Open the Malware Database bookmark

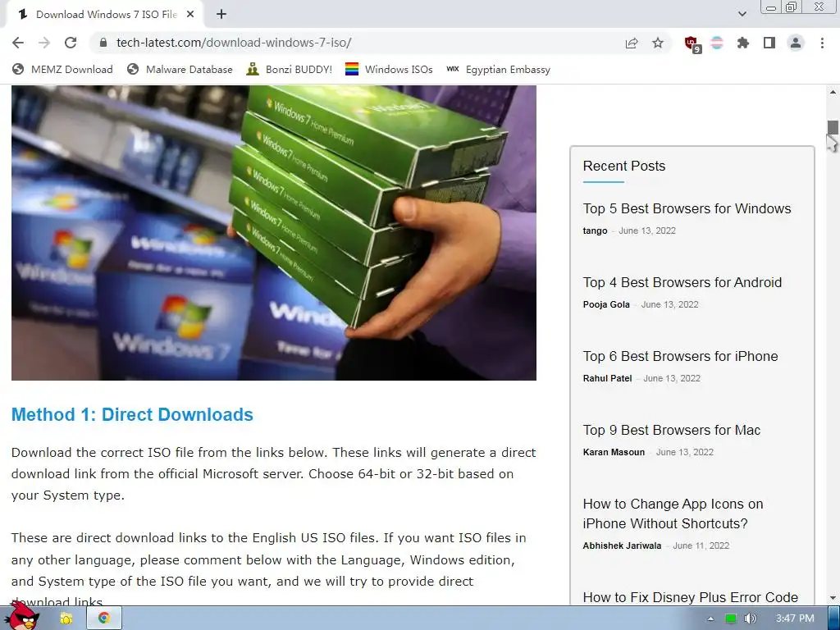[x=180, y=69]
